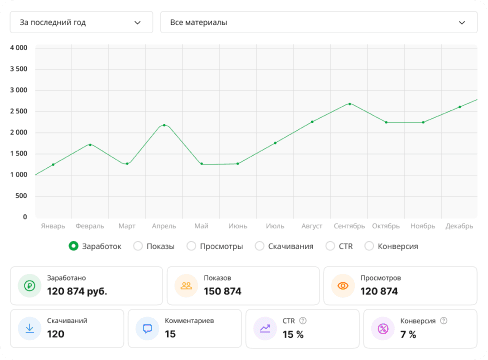The height and width of the screenshot is (360, 488).
Task: Click the "2 500" y-axis label
Action: click(x=19, y=111)
